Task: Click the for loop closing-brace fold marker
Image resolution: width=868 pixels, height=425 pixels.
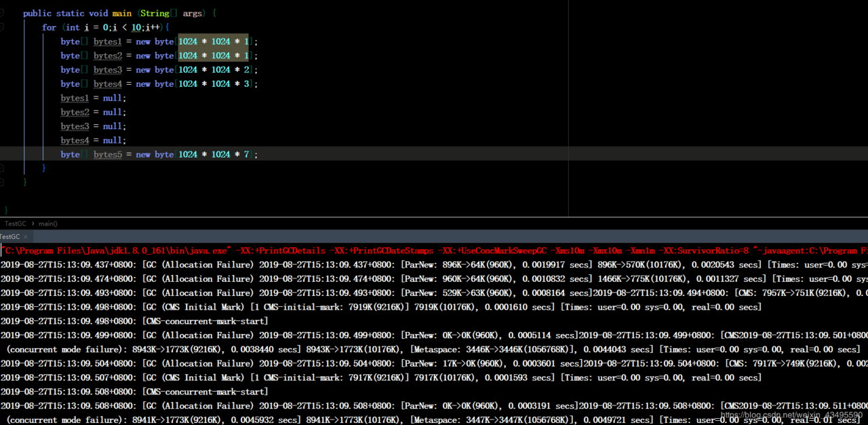Action: [1, 168]
